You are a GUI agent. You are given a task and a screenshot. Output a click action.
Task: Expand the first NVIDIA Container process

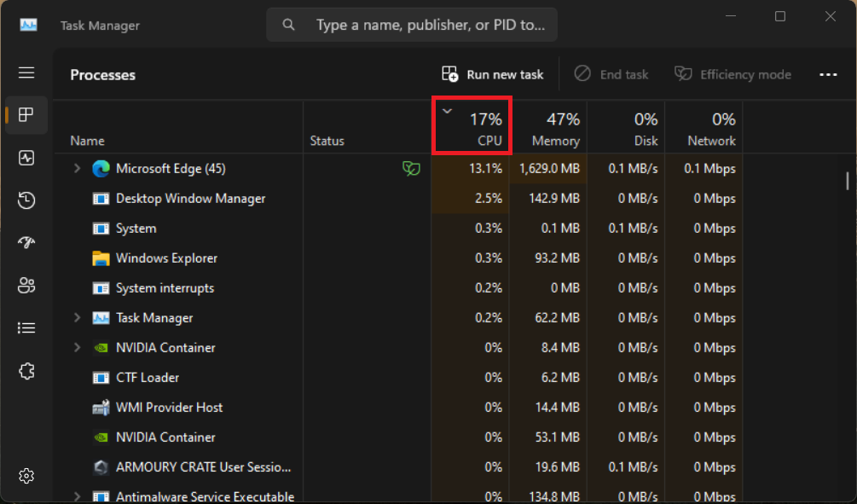[78, 348]
